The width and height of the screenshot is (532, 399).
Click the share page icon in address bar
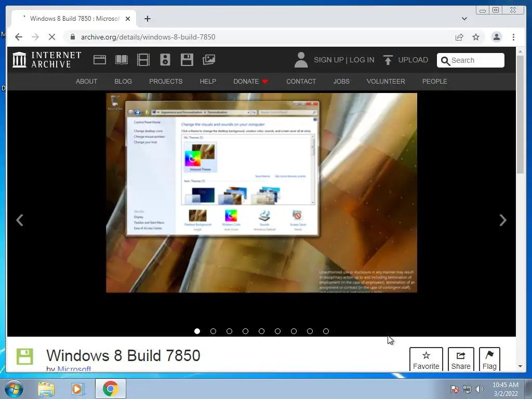[459, 37]
